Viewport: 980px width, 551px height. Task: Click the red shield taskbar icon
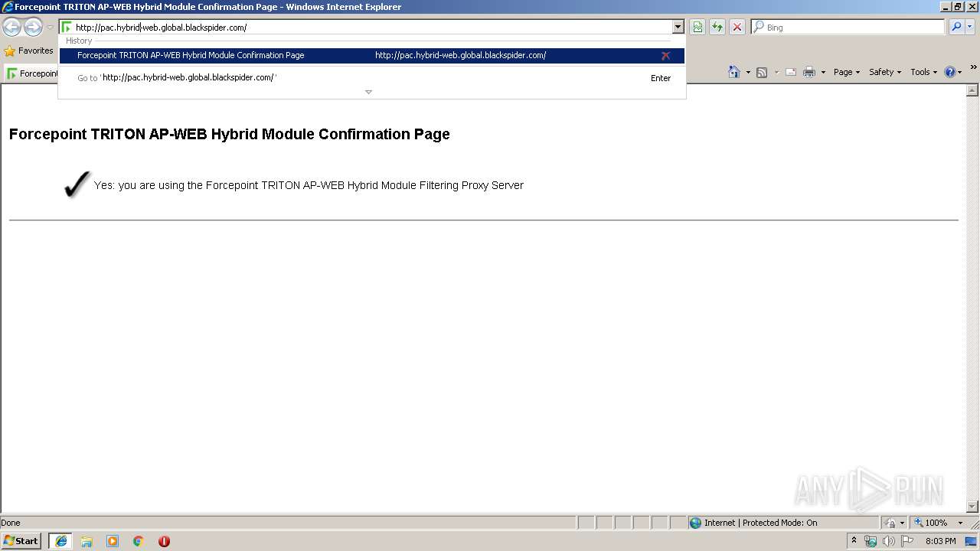coord(164,541)
